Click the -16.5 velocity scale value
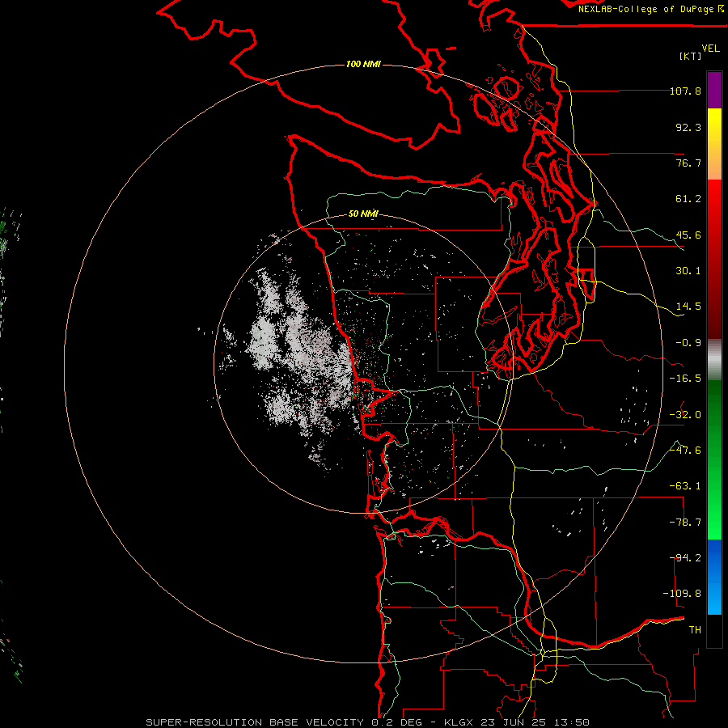Screen dimensions: 728x728 685,379
